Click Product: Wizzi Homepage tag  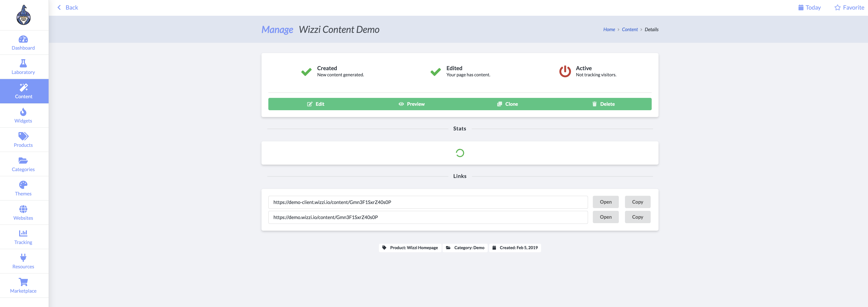pyautogui.click(x=410, y=248)
